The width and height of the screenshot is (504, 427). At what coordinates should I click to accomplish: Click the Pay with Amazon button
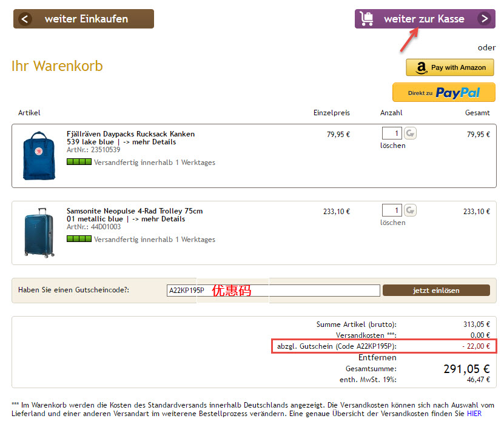pos(450,67)
